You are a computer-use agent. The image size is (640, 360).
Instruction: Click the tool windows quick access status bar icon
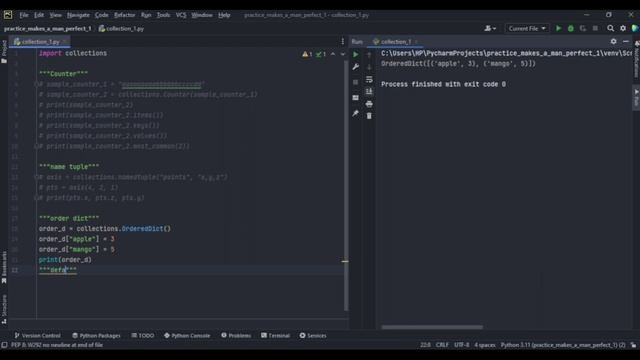(x=4, y=345)
